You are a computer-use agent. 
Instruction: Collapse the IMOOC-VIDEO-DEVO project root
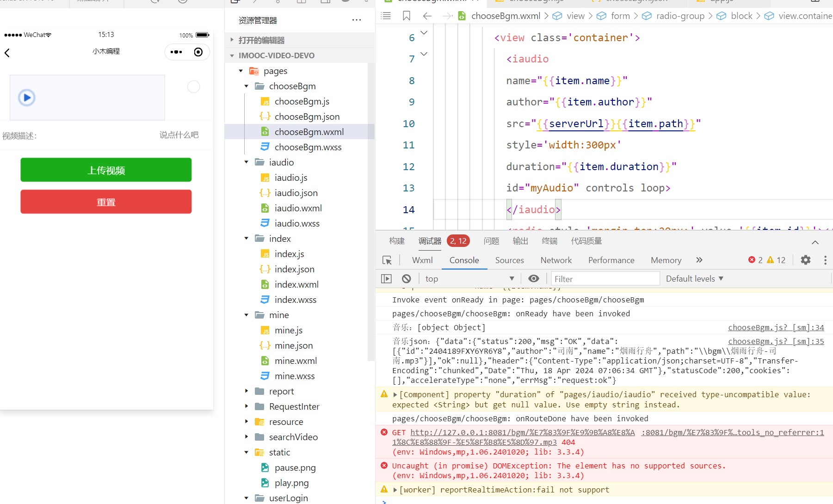(x=300, y=55)
